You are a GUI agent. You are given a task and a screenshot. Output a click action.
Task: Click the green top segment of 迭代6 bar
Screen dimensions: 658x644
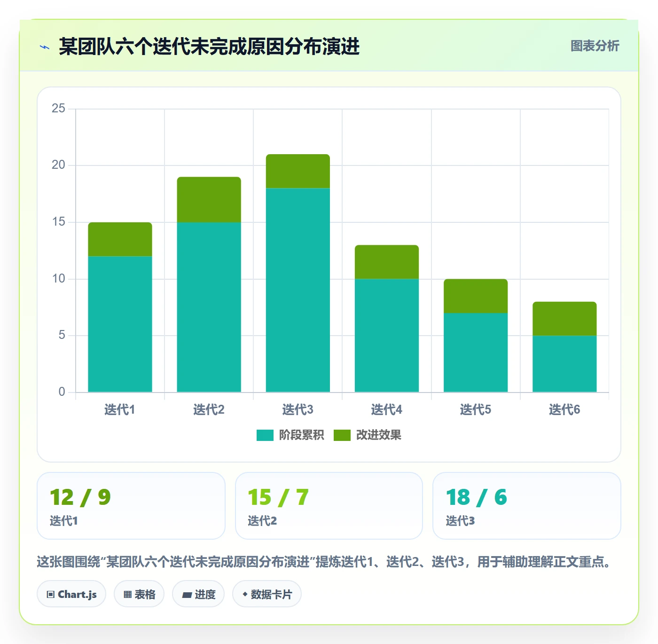click(x=564, y=319)
